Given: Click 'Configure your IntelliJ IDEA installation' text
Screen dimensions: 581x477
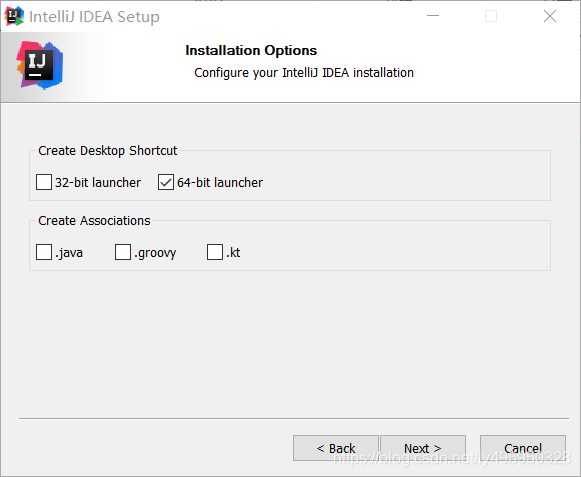Looking at the screenshot, I should pos(304,73).
